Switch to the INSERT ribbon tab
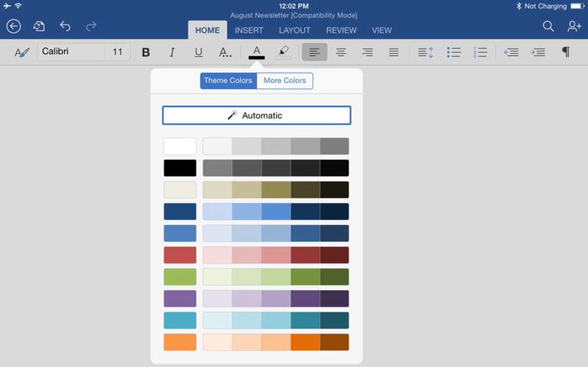The image size is (588, 367). 249,30
